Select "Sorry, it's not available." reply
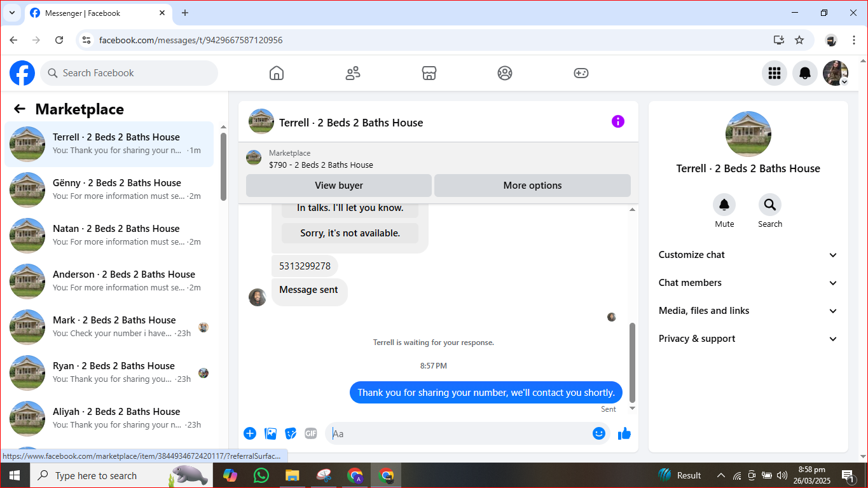 pos(350,233)
